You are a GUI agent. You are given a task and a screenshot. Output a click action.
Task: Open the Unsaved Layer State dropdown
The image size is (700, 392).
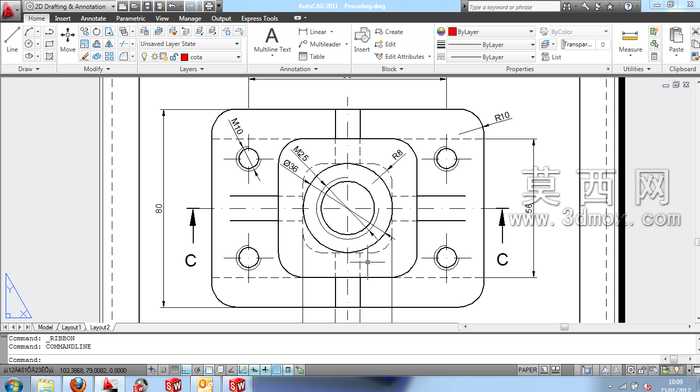(190, 44)
